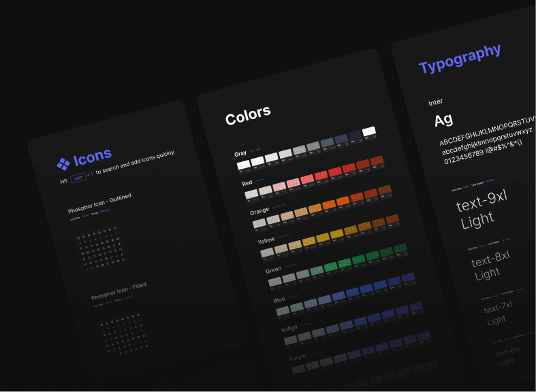Select the Icons heading text
The height and width of the screenshot is (392, 536).
pos(93,157)
